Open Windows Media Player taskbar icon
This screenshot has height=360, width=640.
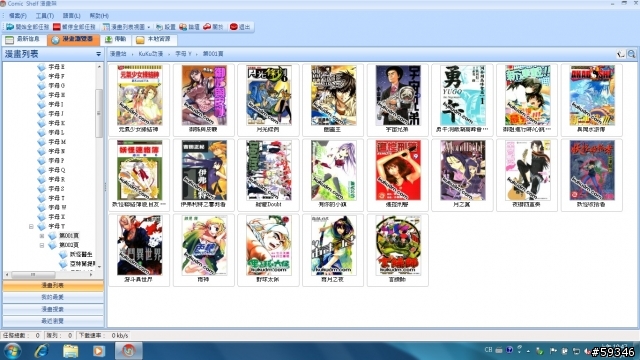[x=98, y=351]
